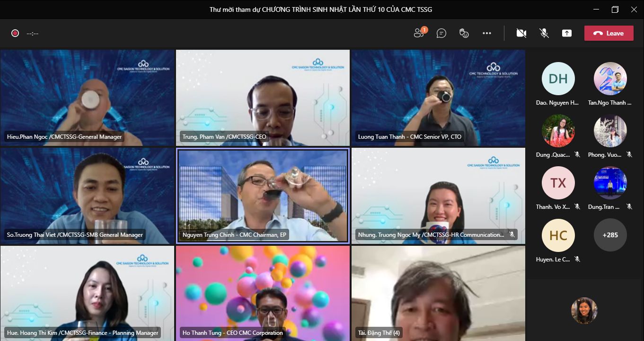Click the HC avatar of Huyen. Le
The image size is (644, 341).
click(558, 235)
